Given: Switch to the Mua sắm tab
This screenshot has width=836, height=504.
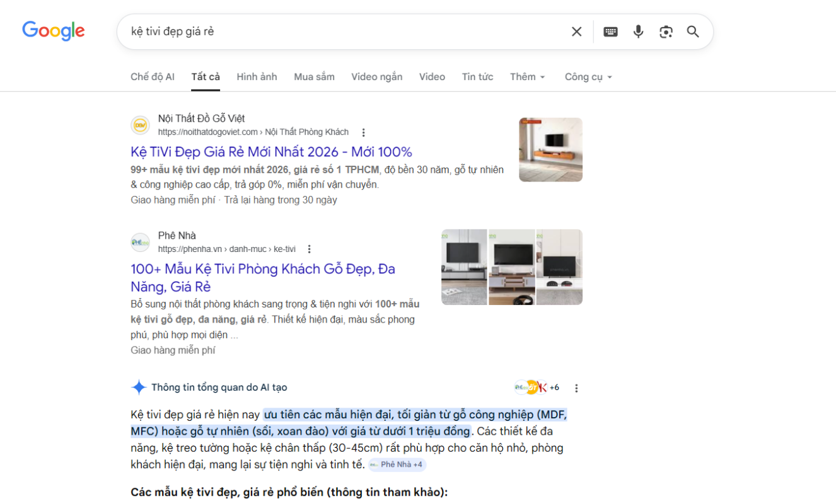Looking at the screenshot, I should [x=314, y=77].
